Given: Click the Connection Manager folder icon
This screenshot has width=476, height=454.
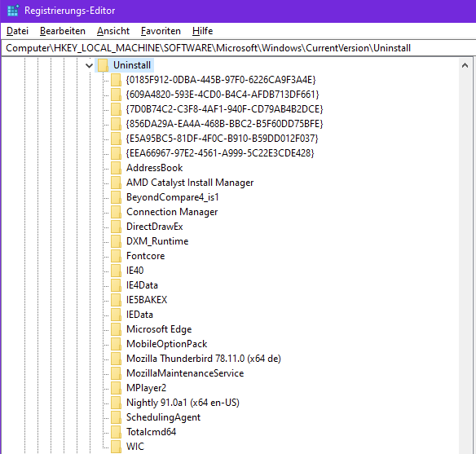Looking at the screenshot, I should [116, 212].
